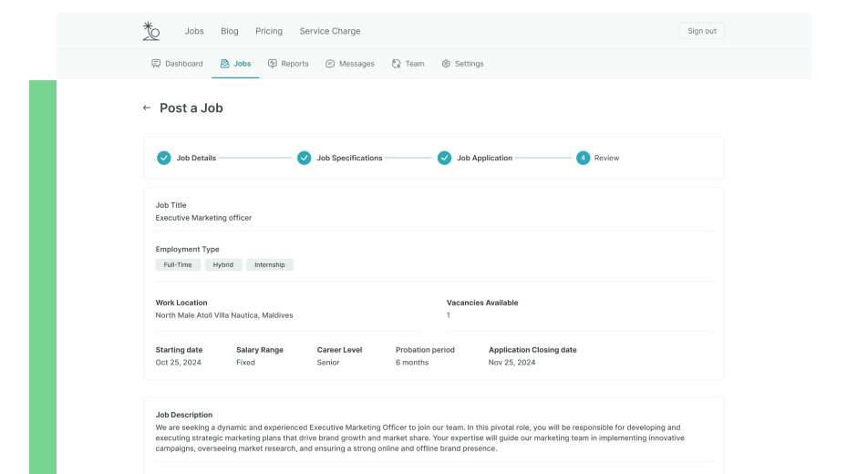Click the job description paragraph text
This screenshot has height=474, width=868.
(x=420, y=438)
